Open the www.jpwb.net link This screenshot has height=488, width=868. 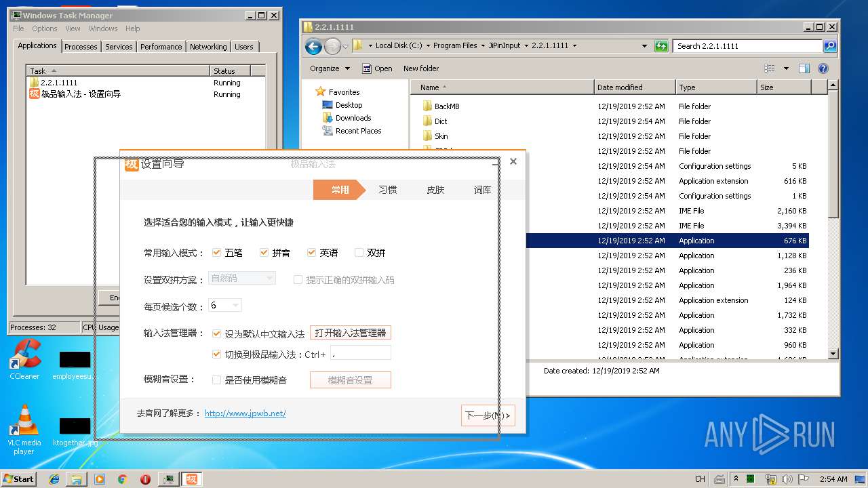coord(245,413)
